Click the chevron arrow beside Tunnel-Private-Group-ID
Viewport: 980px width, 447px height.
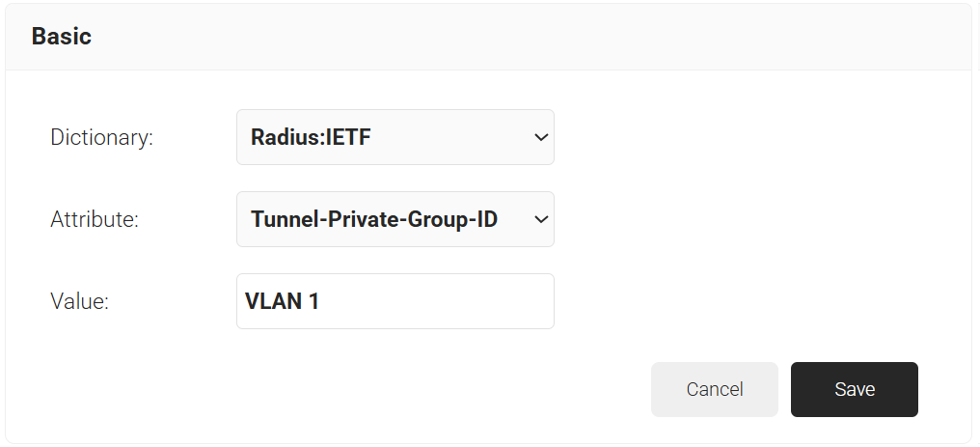pos(540,219)
